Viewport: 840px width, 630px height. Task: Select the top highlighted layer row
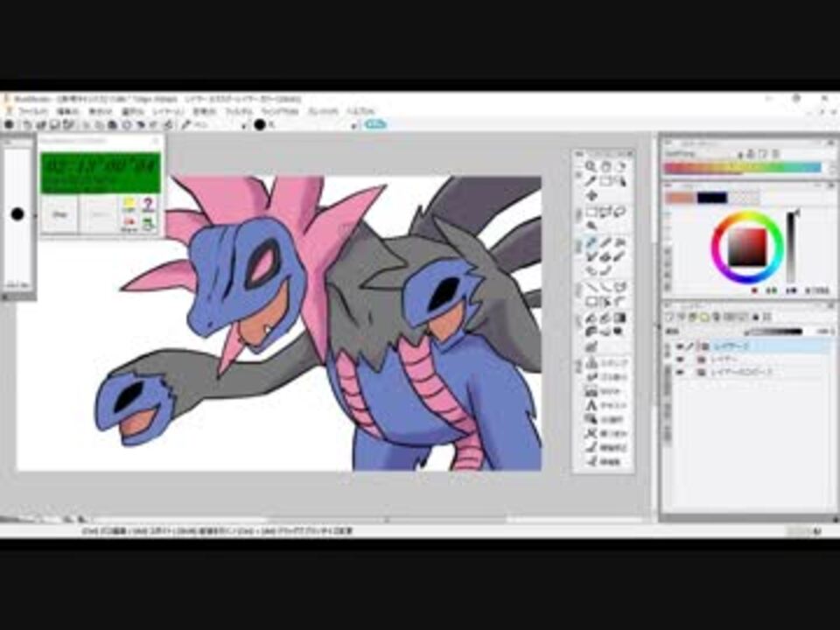[750, 346]
